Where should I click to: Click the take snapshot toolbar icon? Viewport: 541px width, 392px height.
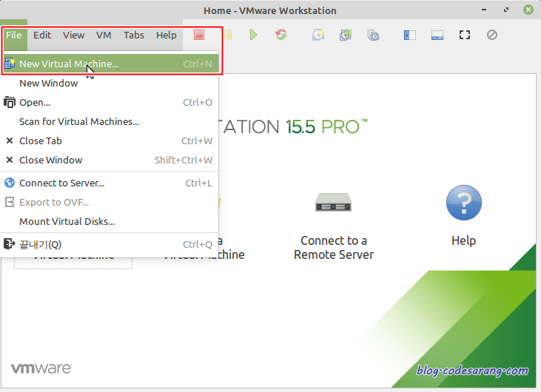318,35
